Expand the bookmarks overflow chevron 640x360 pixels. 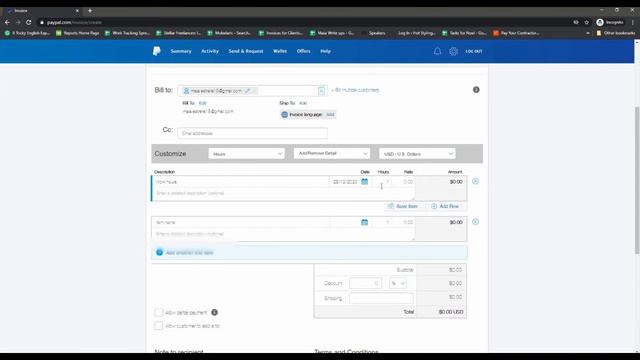[588, 33]
